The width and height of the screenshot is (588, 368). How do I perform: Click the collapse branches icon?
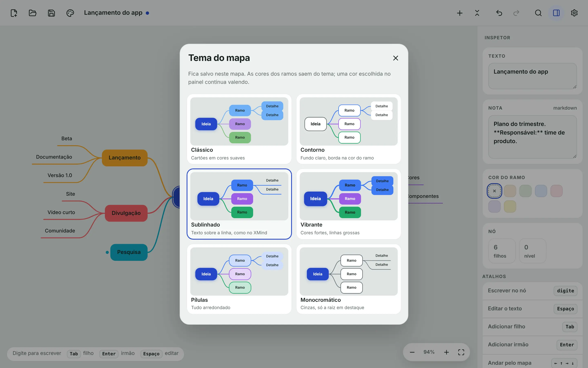pos(477,13)
